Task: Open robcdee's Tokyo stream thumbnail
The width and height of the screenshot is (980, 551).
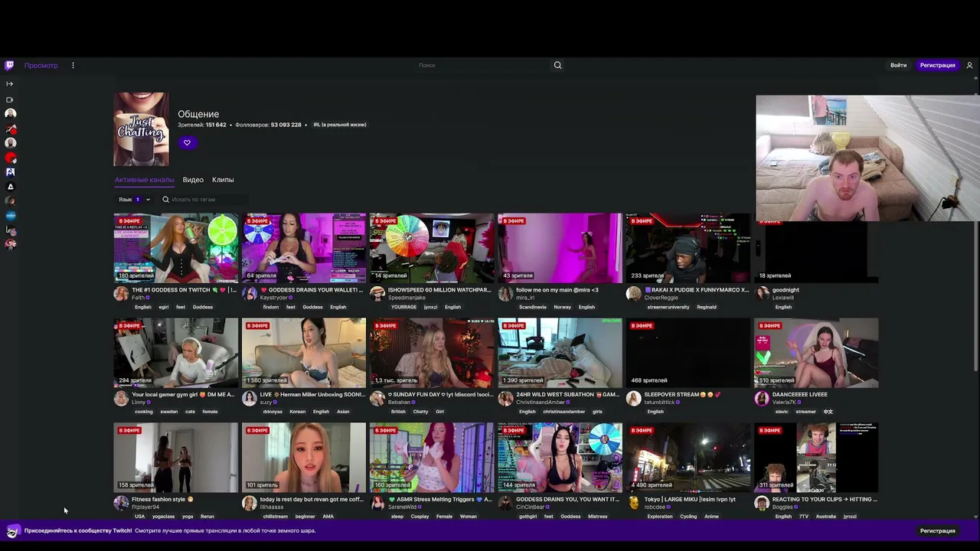Action: click(x=688, y=458)
